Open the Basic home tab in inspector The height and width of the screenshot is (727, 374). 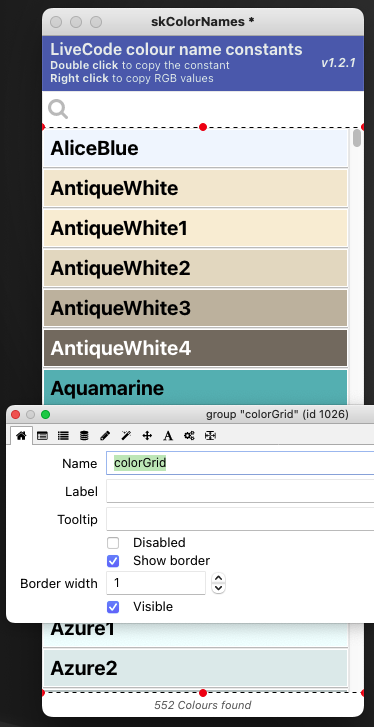point(21,436)
